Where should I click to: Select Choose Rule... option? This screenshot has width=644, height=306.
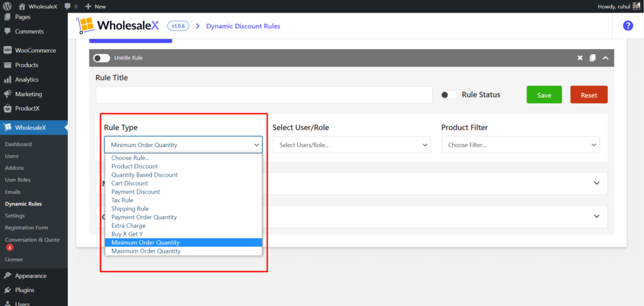(x=184, y=158)
